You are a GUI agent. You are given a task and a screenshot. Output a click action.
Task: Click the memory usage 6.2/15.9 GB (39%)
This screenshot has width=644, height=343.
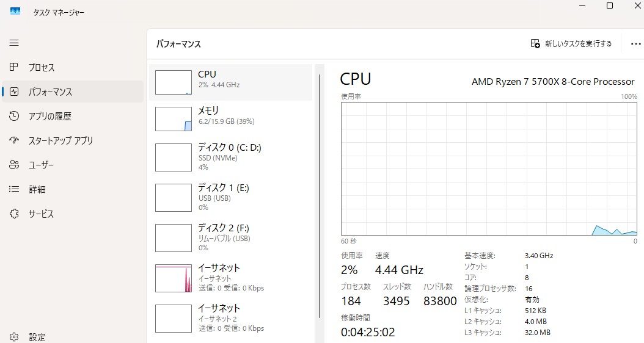[226, 121]
